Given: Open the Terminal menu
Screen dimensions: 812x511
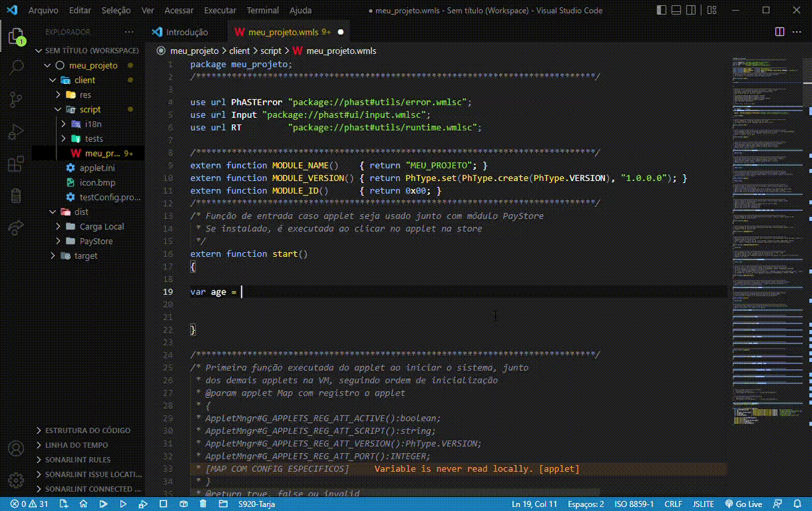Looking at the screenshot, I should tap(262, 10).
